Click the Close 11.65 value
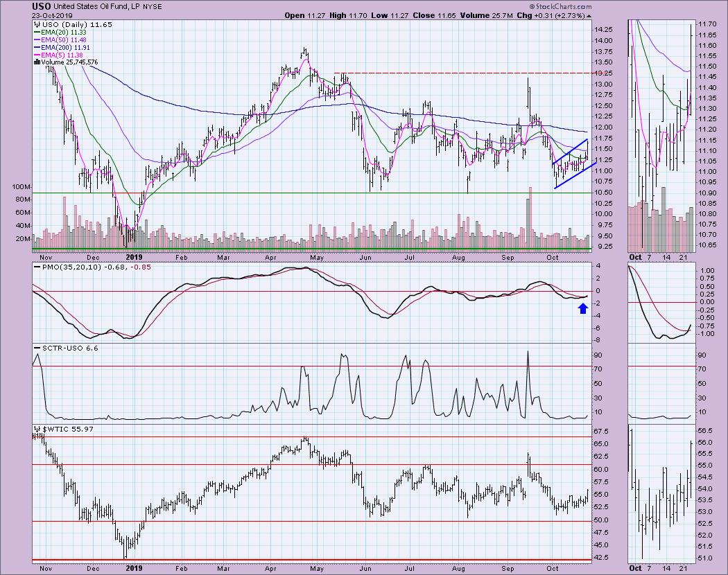This screenshot has width=728, height=575. 433,15
